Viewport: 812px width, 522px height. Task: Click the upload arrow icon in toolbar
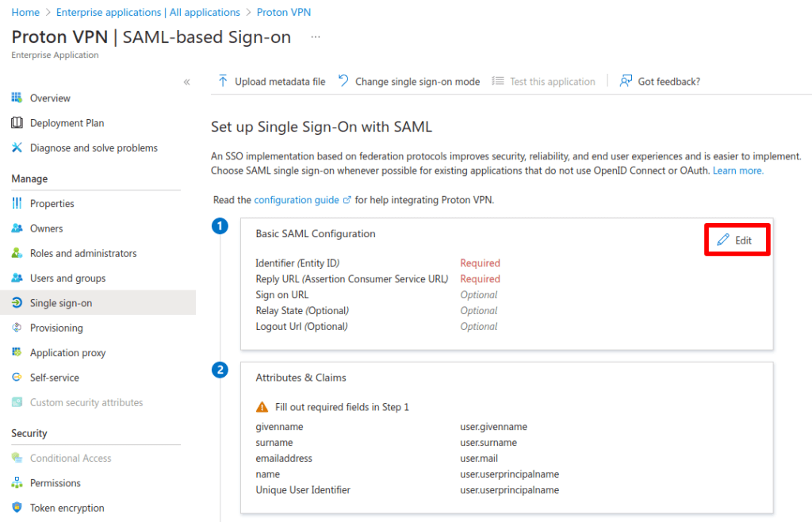(x=223, y=81)
